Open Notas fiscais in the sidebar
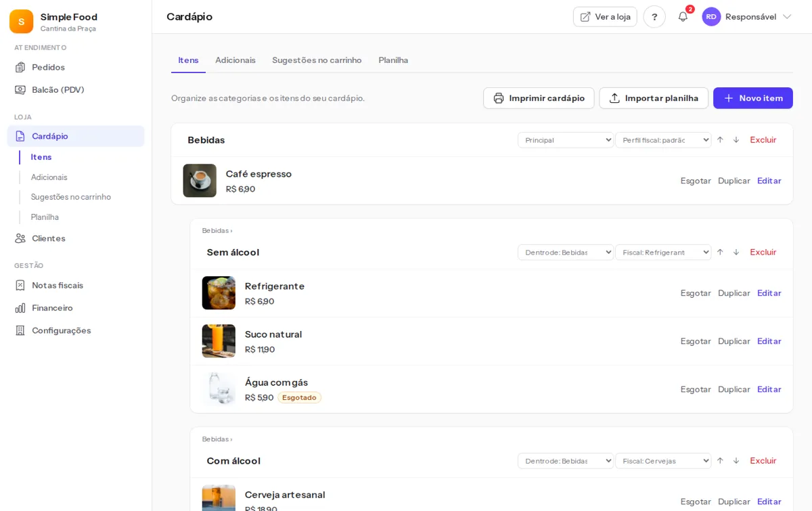The width and height of the screenshot is (812, 511). tap(76, 285)
